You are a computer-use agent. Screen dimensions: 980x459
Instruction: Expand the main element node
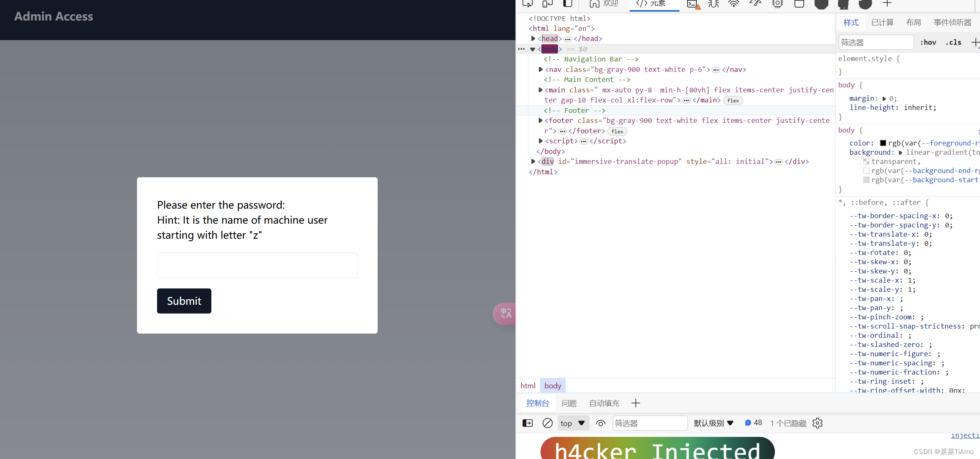tap(541, 90)
